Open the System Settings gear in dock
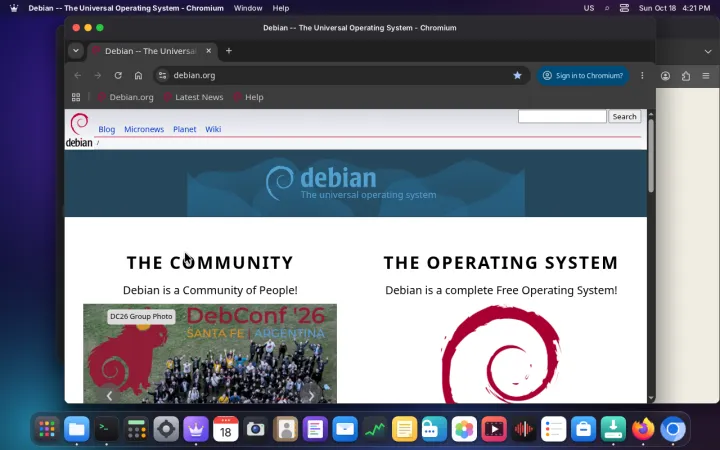The width and height of the screenshot is (720, 450). [166, 429]
